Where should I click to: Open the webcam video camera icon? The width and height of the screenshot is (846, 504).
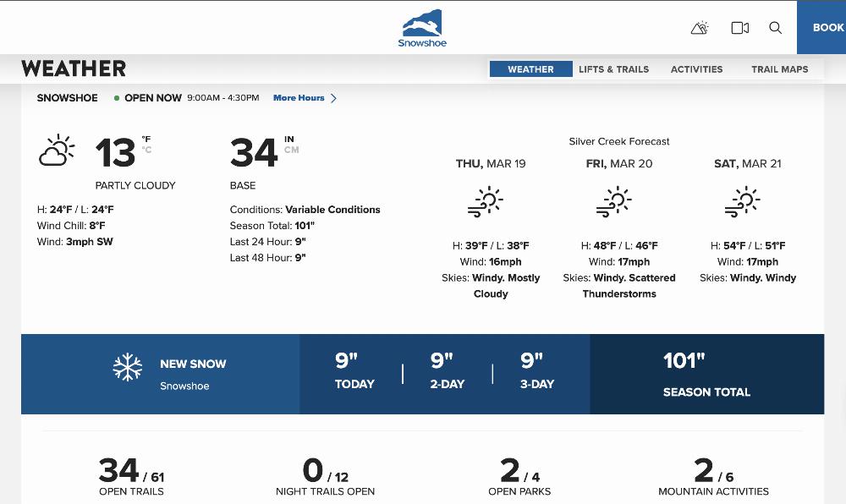[x=739, y=28]
